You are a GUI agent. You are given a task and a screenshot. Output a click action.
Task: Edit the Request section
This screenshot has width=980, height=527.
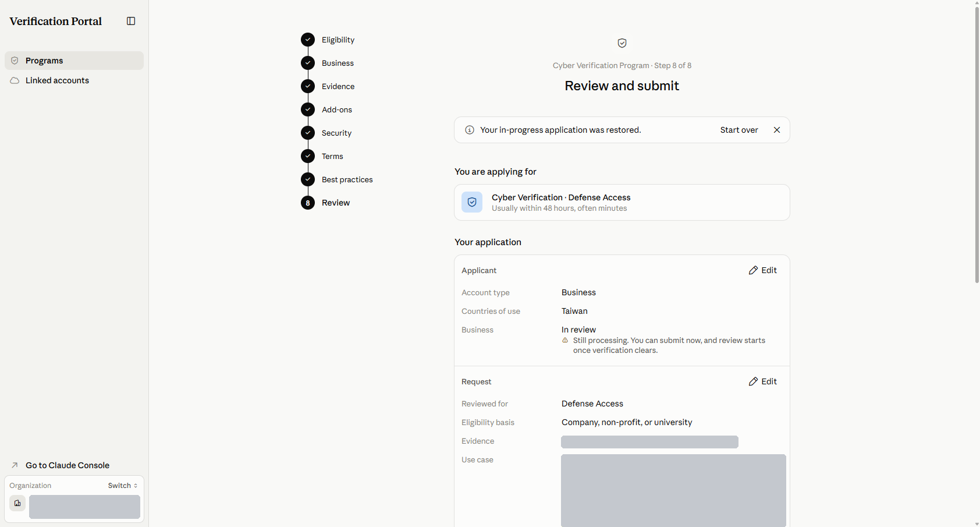(762, 381)
